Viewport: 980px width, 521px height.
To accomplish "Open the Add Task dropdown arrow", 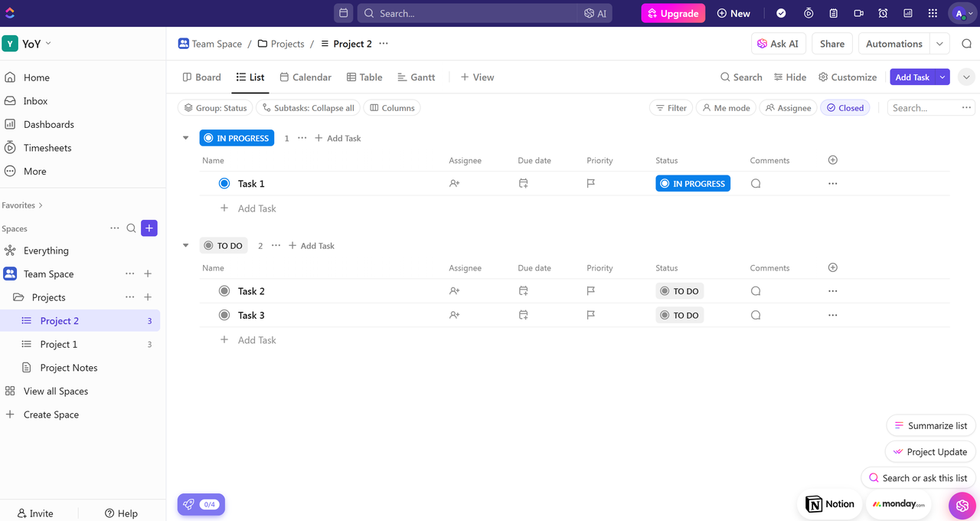I will (943, 77).
